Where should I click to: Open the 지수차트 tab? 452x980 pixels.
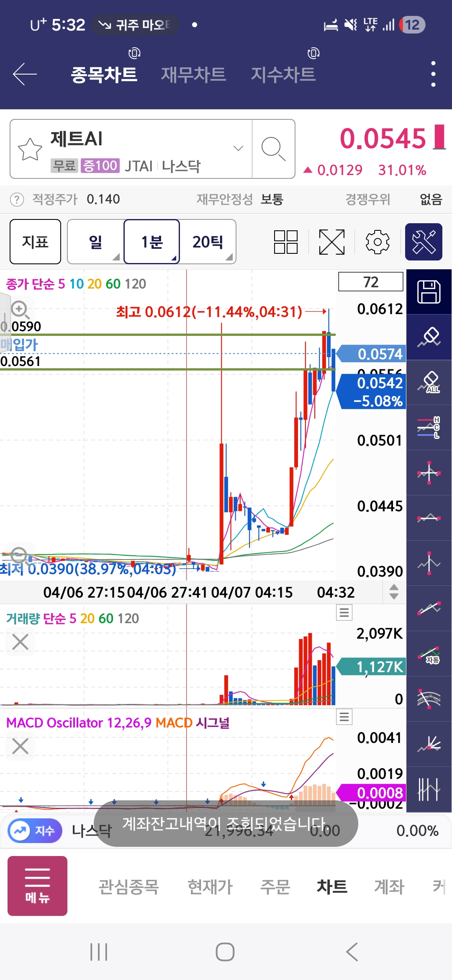(283, 75)
